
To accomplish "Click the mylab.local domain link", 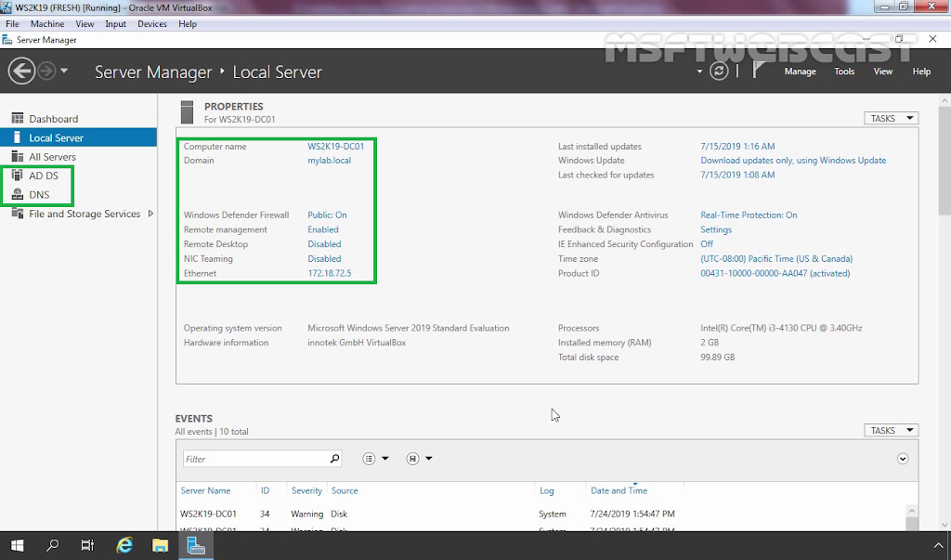I will [x=330, y=160].
